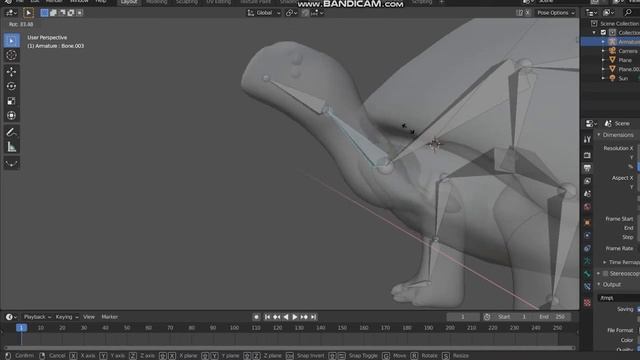Open the timeline editor type dropdown
Screen dimensions: 640x360
(11, 317)
